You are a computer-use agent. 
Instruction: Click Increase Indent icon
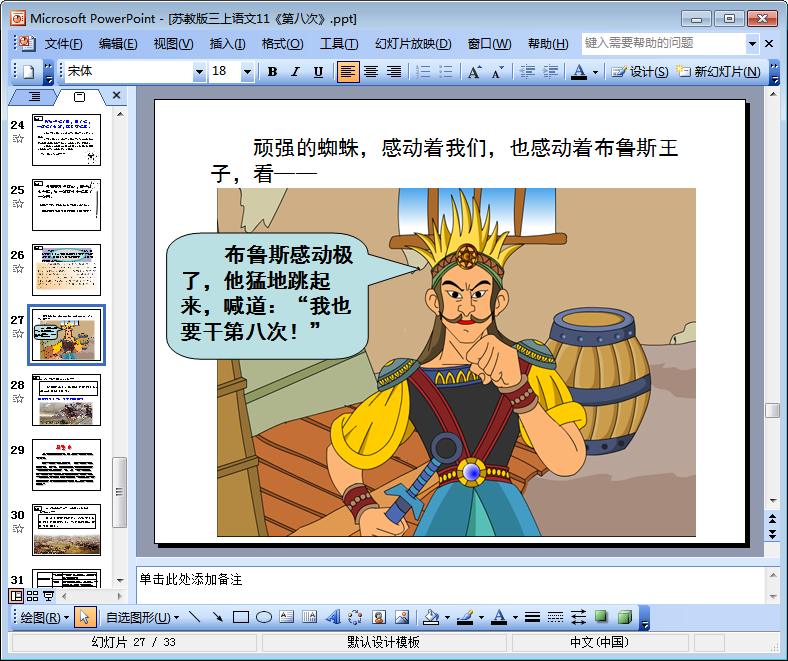point(550,72)
